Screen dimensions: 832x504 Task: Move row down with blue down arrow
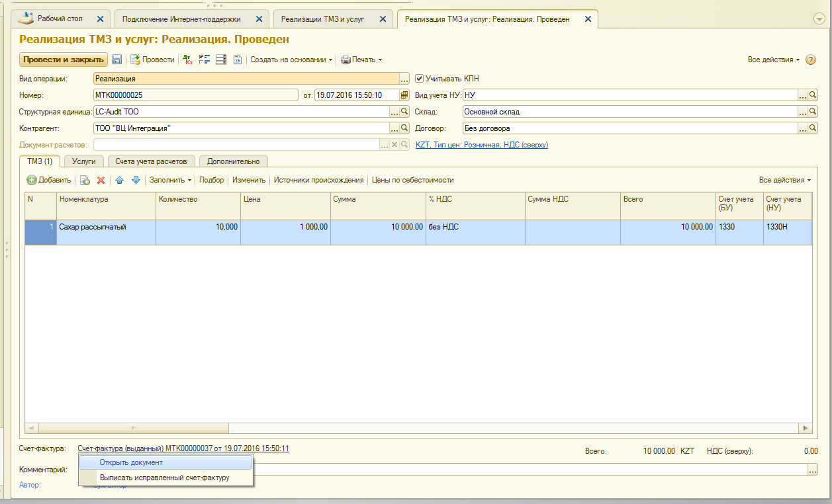[x=136, y=180]
